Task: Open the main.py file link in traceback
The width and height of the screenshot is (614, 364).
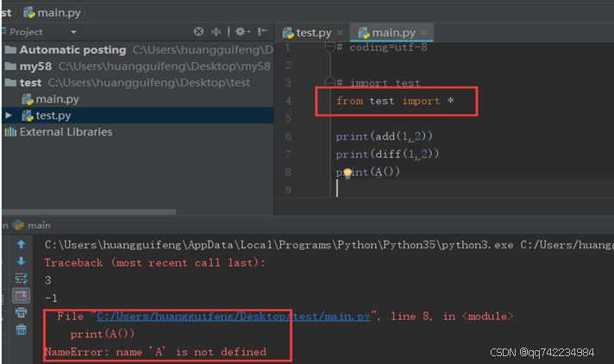Action: tap(233, 317)
